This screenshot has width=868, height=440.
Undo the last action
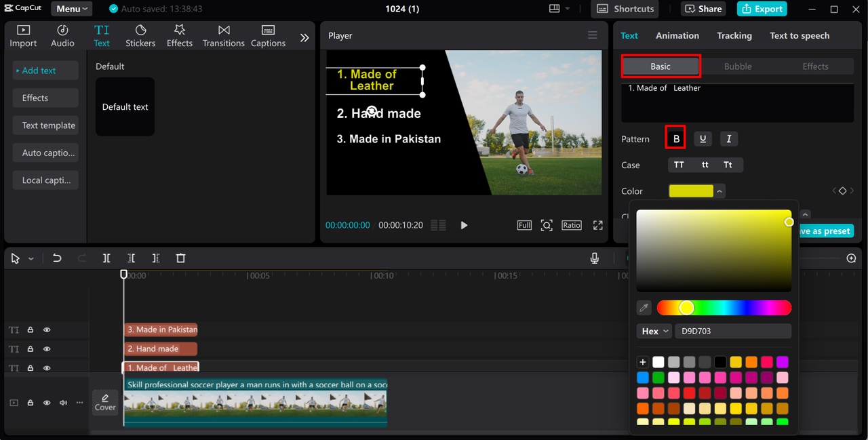[57, 258]
